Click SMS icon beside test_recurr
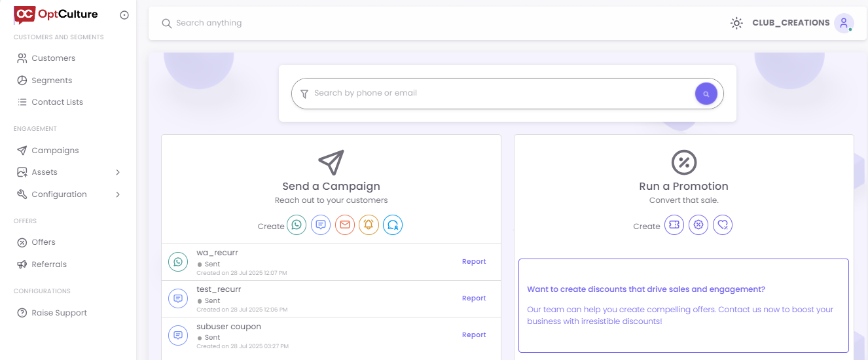Screen dimensions: 868x360 coord(178,298)
